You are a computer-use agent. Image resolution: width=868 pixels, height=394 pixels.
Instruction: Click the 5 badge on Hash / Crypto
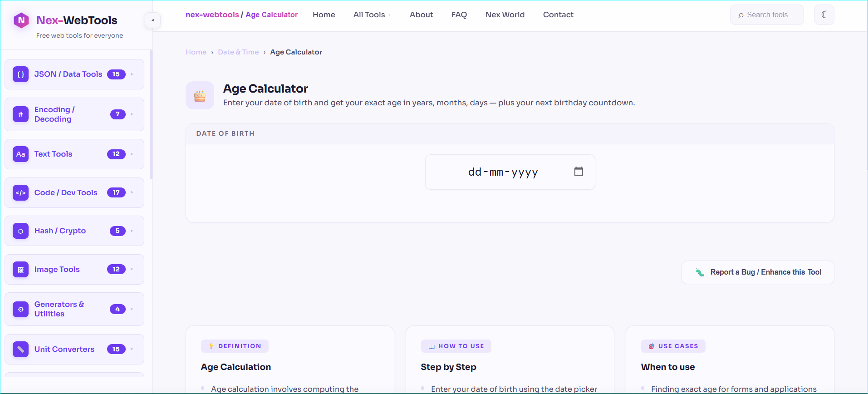click(118, 231)
